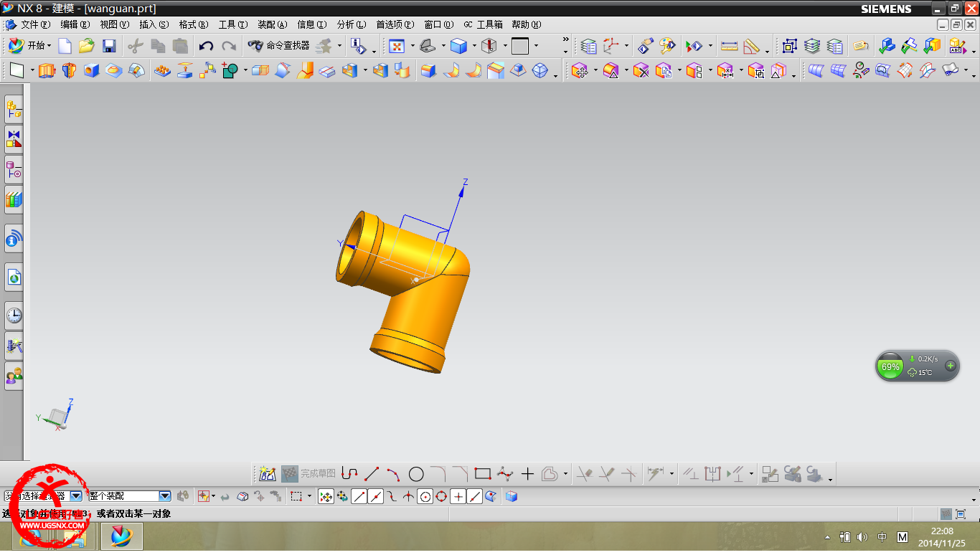The image size is (980, 555).
Task: Expand the toolbar overflow chevron
Action: point(565,40)
